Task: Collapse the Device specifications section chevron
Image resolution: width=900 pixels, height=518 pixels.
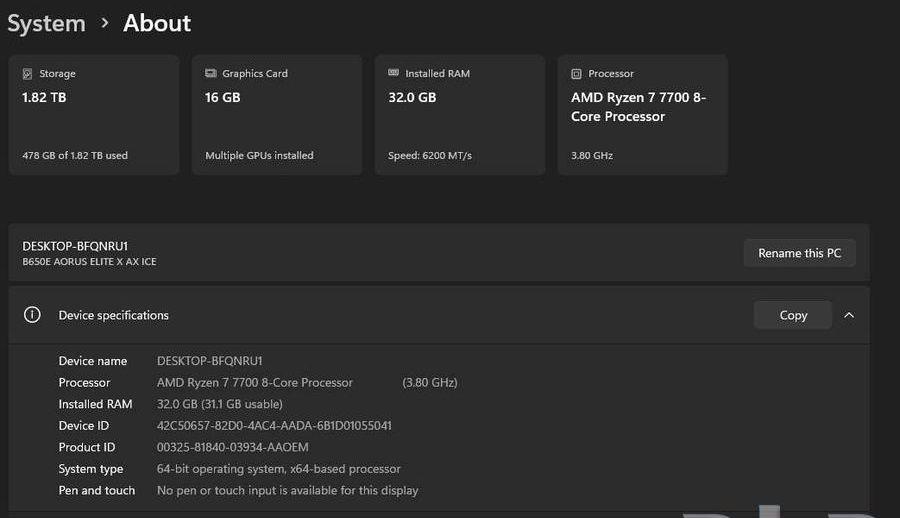Action: (849, 315)
